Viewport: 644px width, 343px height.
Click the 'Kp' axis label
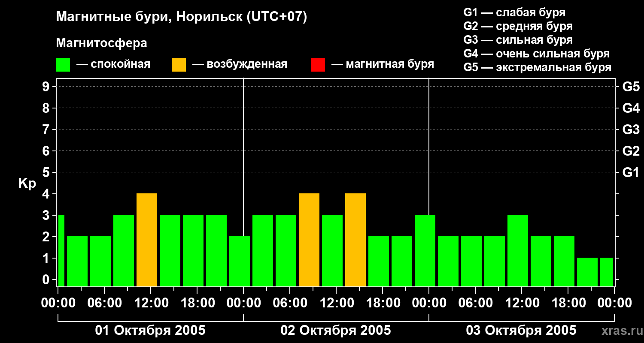pos(27,184)
